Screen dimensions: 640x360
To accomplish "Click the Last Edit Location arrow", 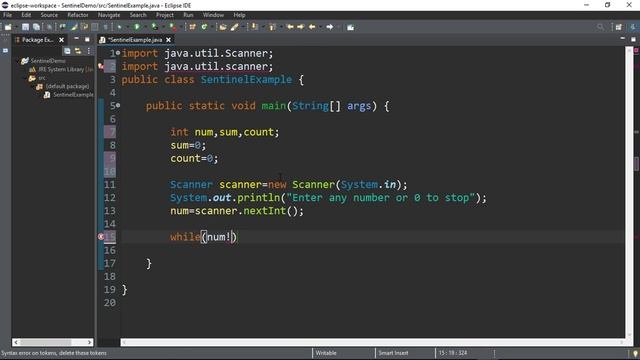I will pos(290,27).
